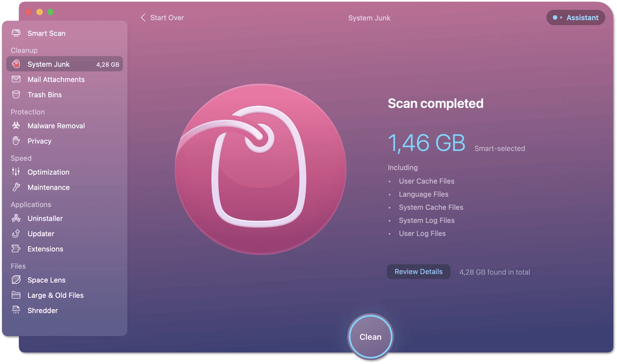Click the 'System Log Files' list entry
Image resolution: width=617 pixels, height=364 pixels.
[427, 220]
